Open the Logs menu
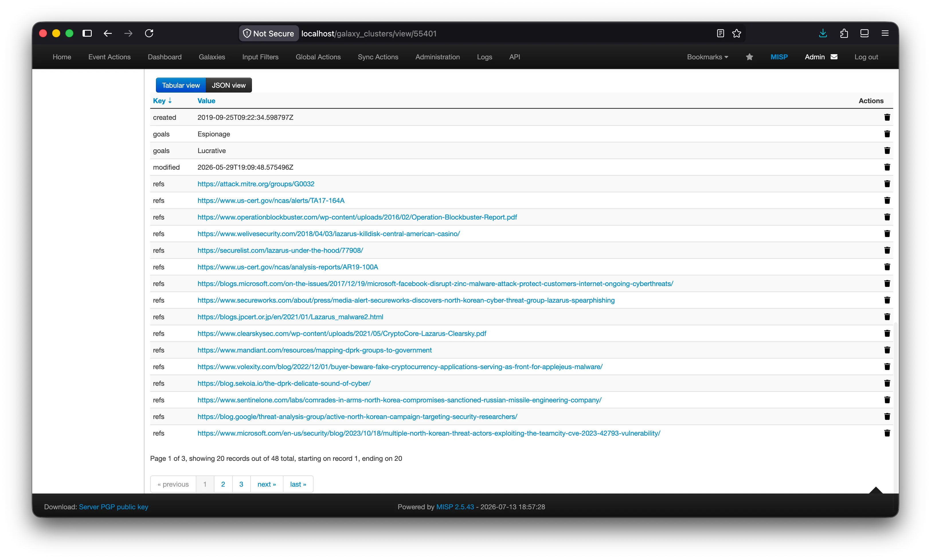 (484, 57)
